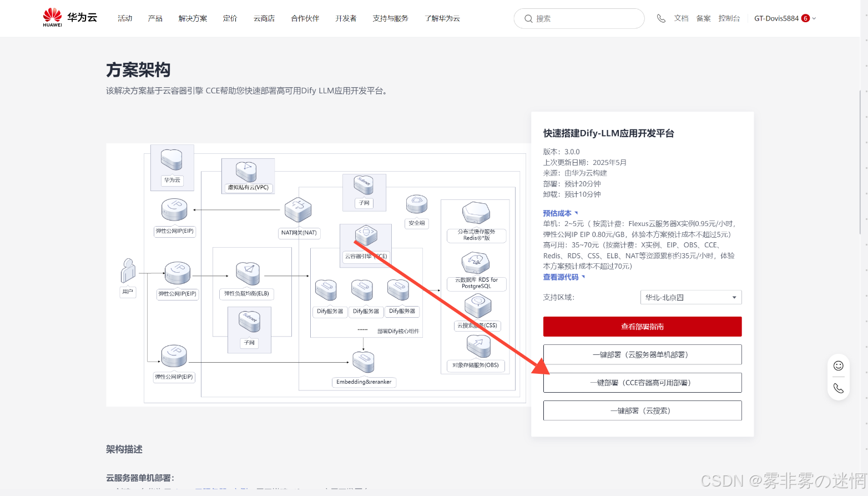Screen dimensions: 868x496
Task: Click the floating phone contact icon
Action: (x=838, y=388)
